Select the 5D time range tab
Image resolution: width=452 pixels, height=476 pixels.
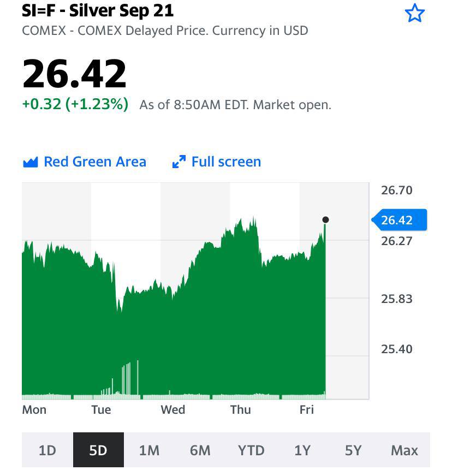[98, 450]
